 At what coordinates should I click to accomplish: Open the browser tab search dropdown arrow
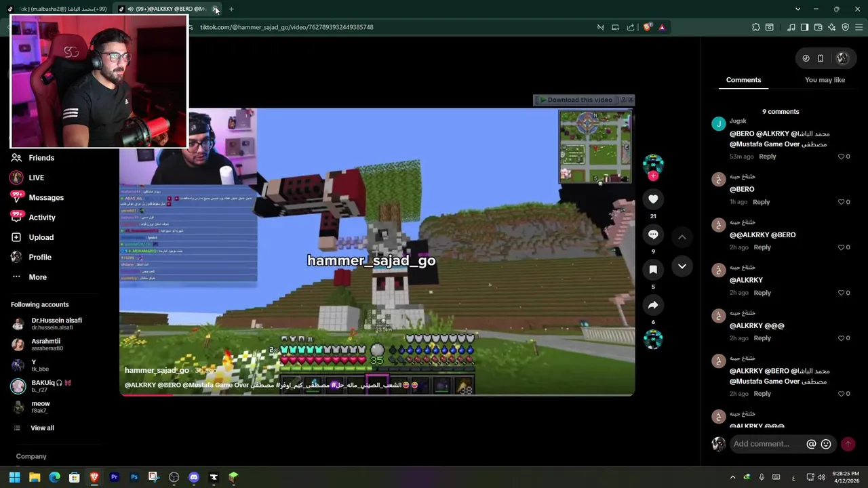(x=797, y=9)
